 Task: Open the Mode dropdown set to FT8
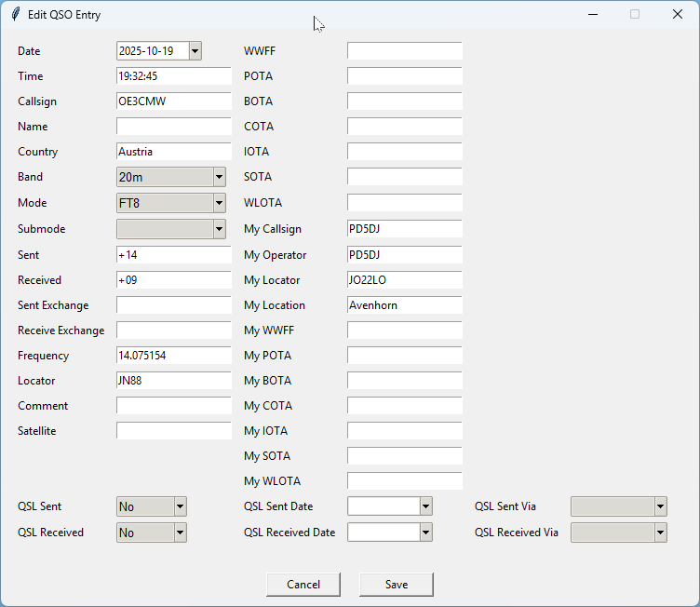(x=219, y=203)
